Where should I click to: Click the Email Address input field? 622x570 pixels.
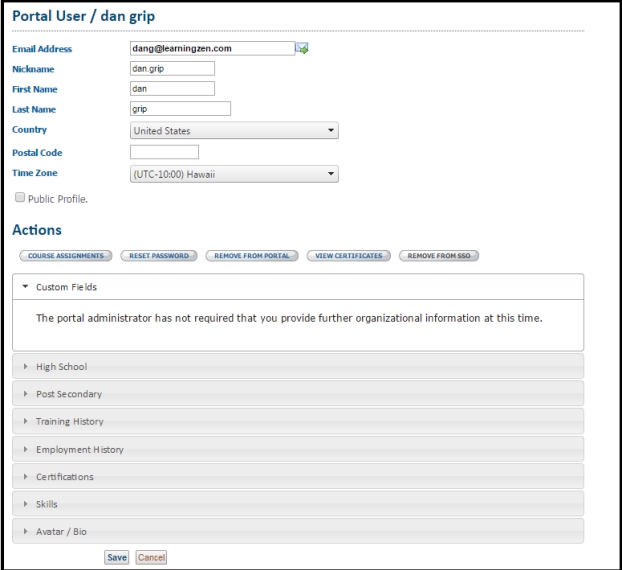click(212, 48)
